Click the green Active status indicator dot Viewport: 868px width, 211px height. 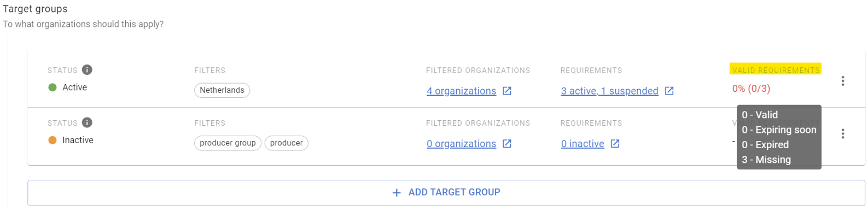tap(53, 87)
